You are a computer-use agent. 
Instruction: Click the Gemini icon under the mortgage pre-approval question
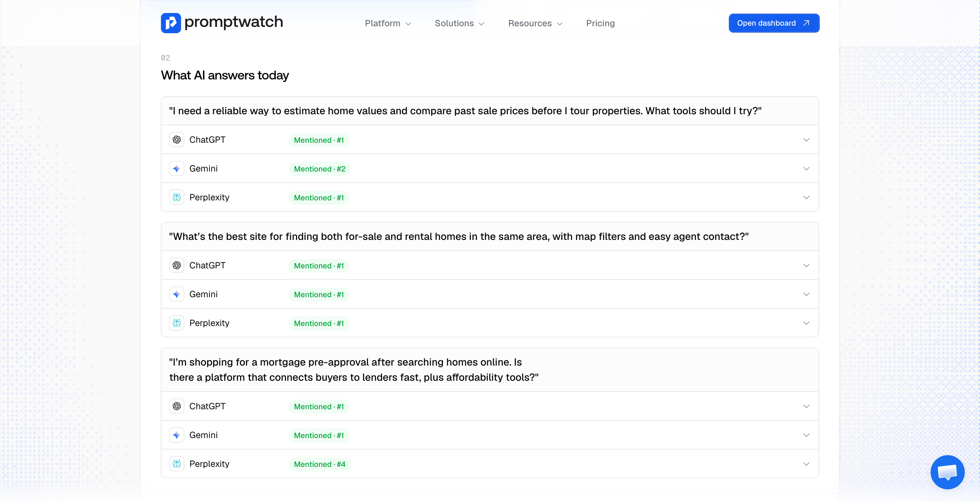point(176,435)
